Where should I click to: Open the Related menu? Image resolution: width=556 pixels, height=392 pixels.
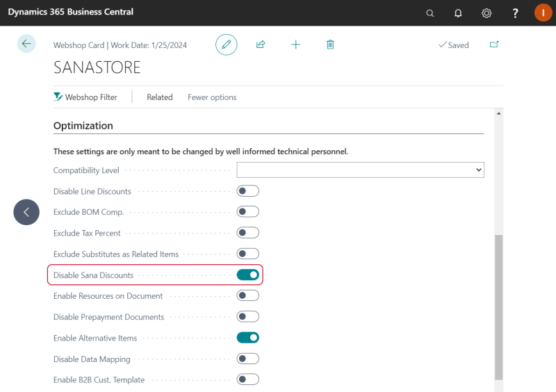[160, 97]
